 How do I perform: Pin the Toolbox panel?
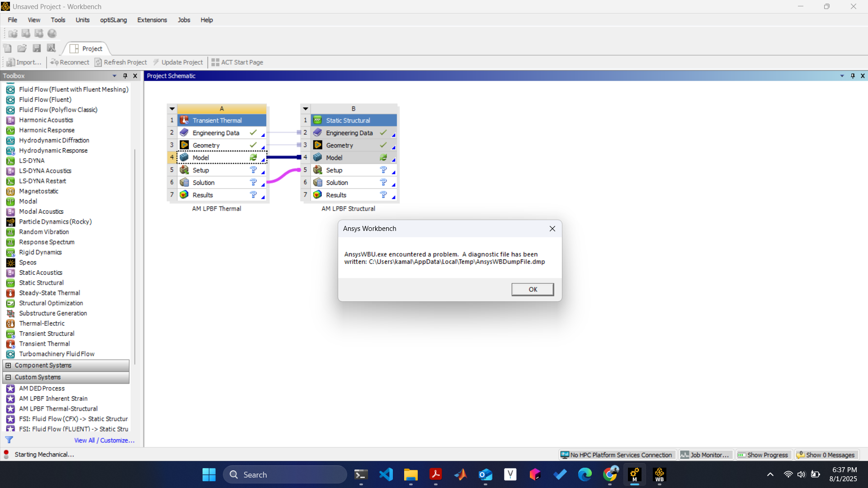125,76
